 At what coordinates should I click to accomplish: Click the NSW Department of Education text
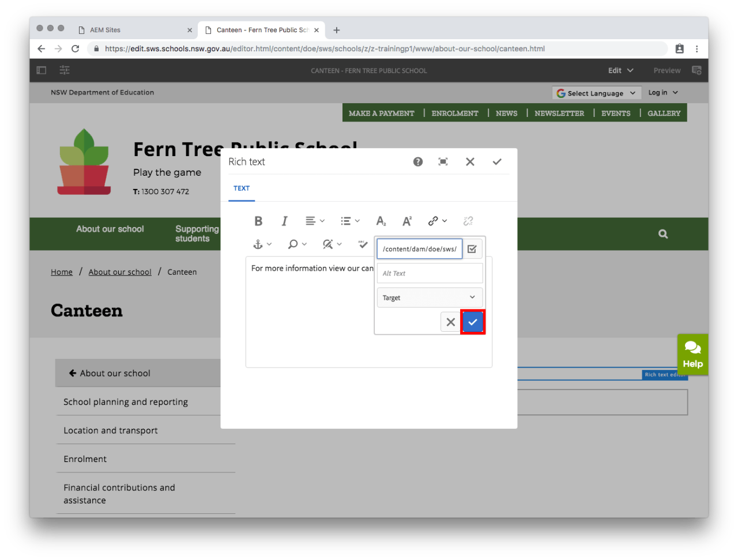coord(102,92)
